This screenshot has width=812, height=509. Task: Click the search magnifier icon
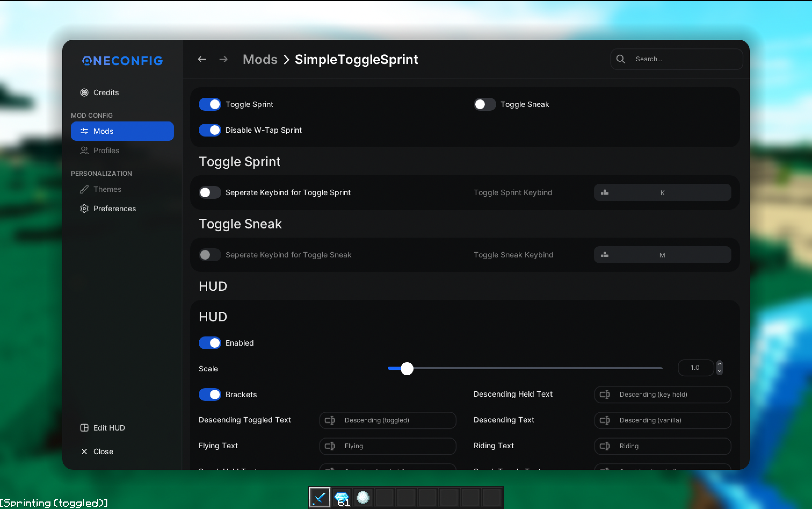[x=621, y=59]
